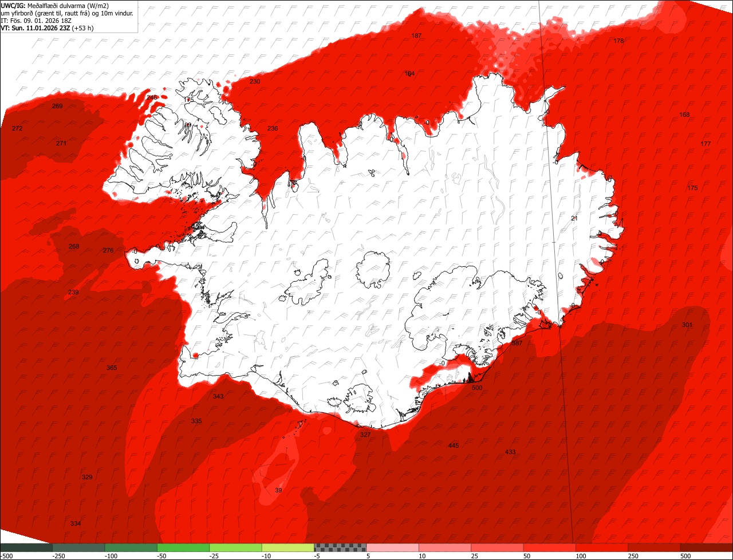Click the 50 to 100 red legend swatch
The height and width of the screenshot is (560, 733).
pyautogui.click(x=550, y=548)
